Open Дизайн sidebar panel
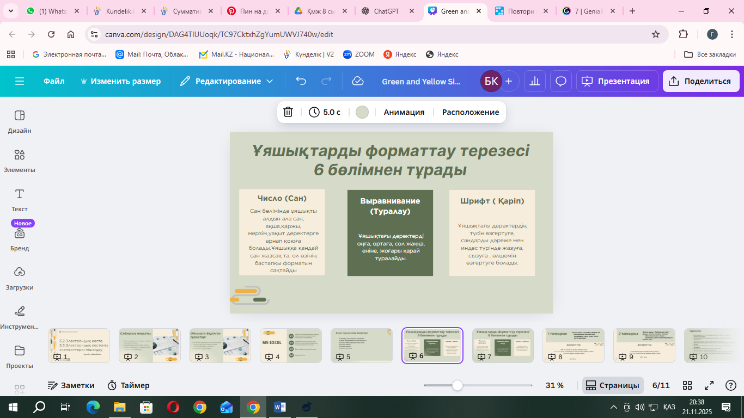Screen dimensions: 744x418 [19, 121]
